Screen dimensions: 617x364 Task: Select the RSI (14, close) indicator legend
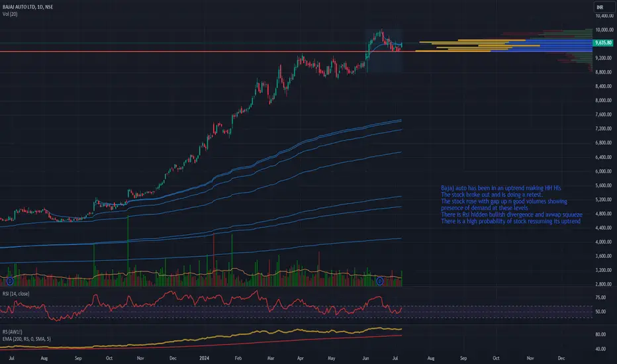pos(16,294)
